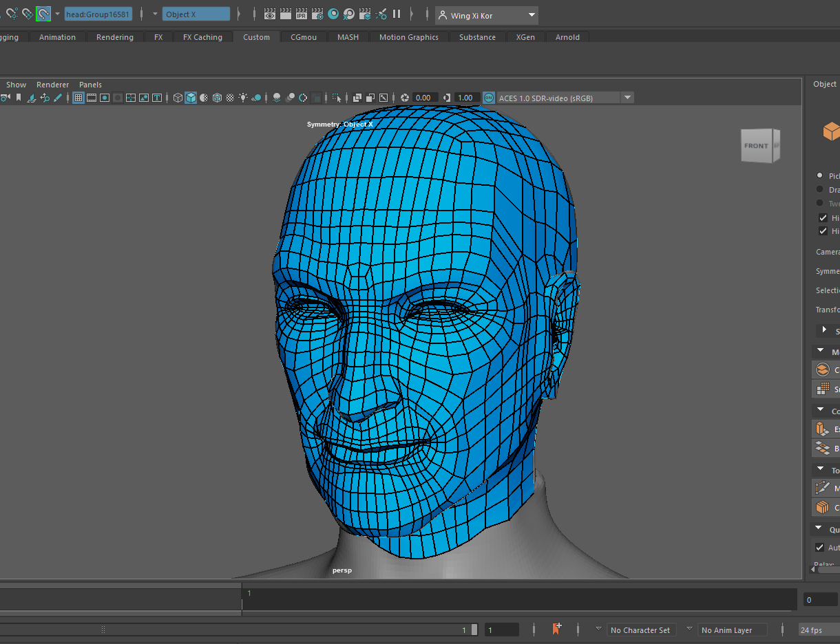This screenshot has width=840, height=644.
Task: Click the highlighted magnet snap icon
Action: [43, 14]
